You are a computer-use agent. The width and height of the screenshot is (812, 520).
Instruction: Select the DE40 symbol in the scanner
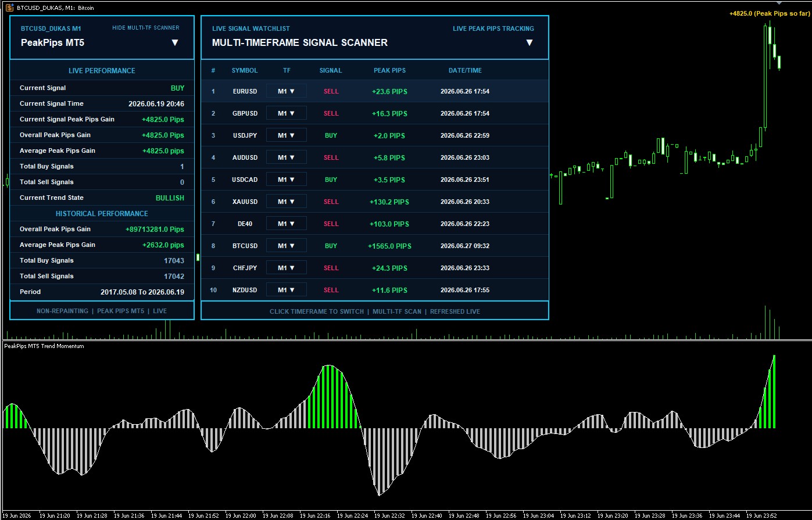245,224
